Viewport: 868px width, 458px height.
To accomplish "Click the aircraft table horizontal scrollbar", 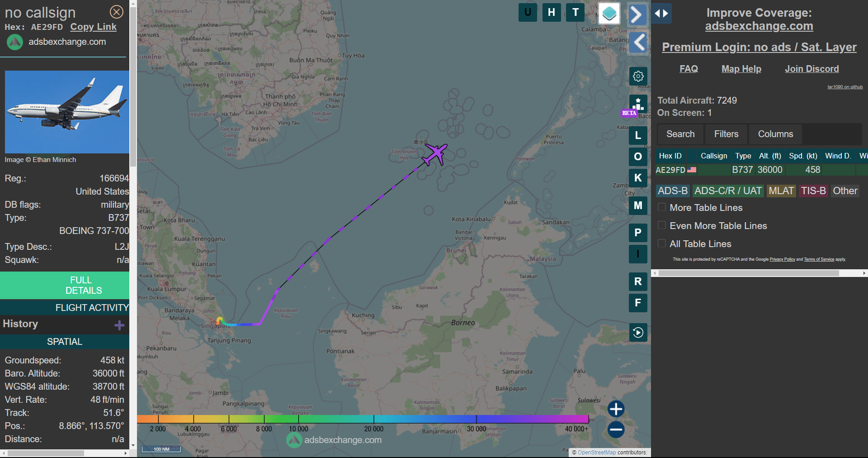I will pyautogui.click(x=749, y=273).
